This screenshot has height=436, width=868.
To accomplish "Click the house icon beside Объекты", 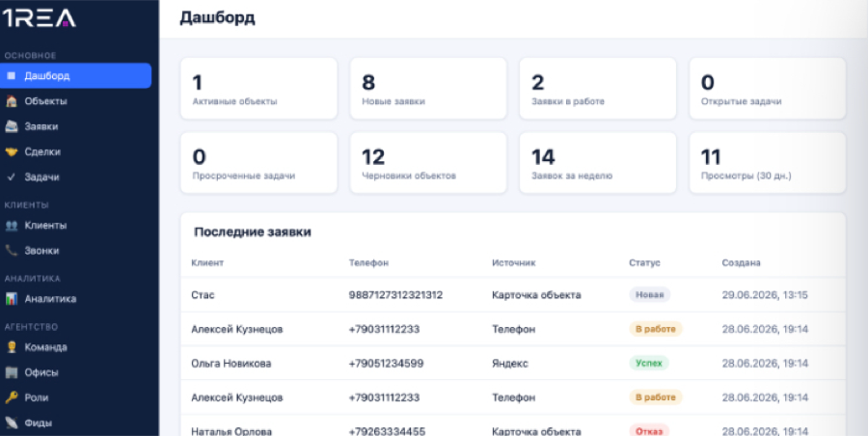I will [11, 101].
